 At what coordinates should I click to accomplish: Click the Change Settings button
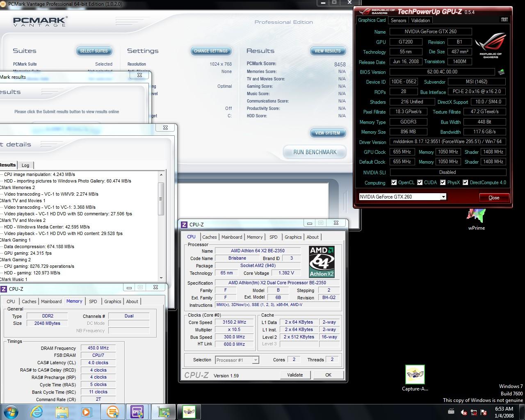click(x=211, y=51)
